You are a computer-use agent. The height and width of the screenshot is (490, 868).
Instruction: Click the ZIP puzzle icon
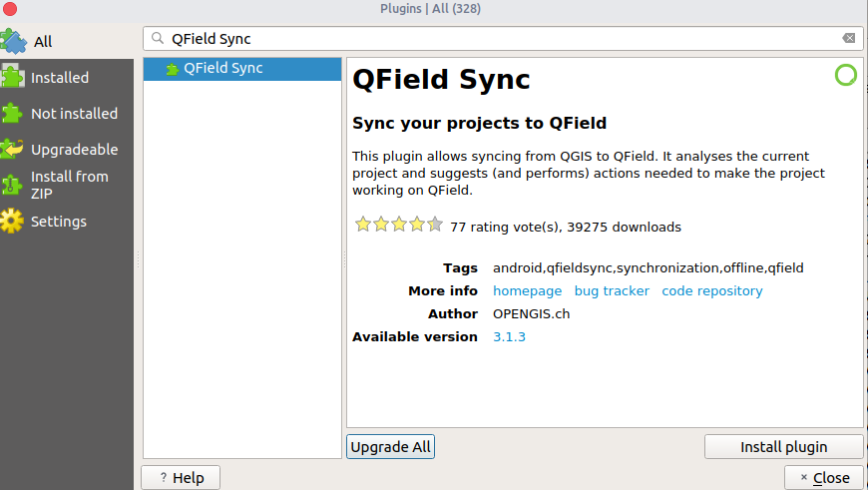point(11,185)
